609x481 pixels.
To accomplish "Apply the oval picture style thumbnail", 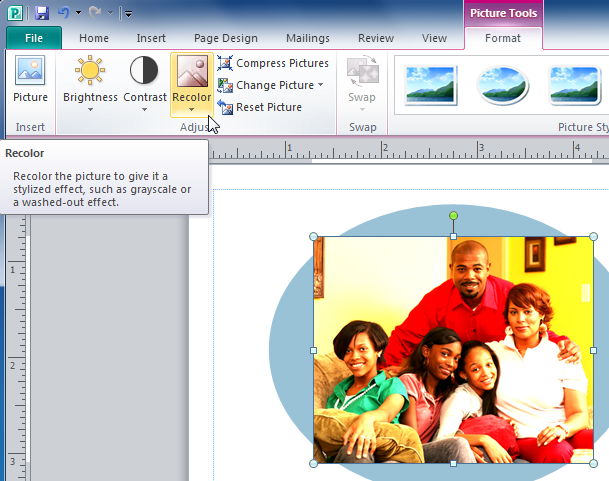I will coord(503,86).
